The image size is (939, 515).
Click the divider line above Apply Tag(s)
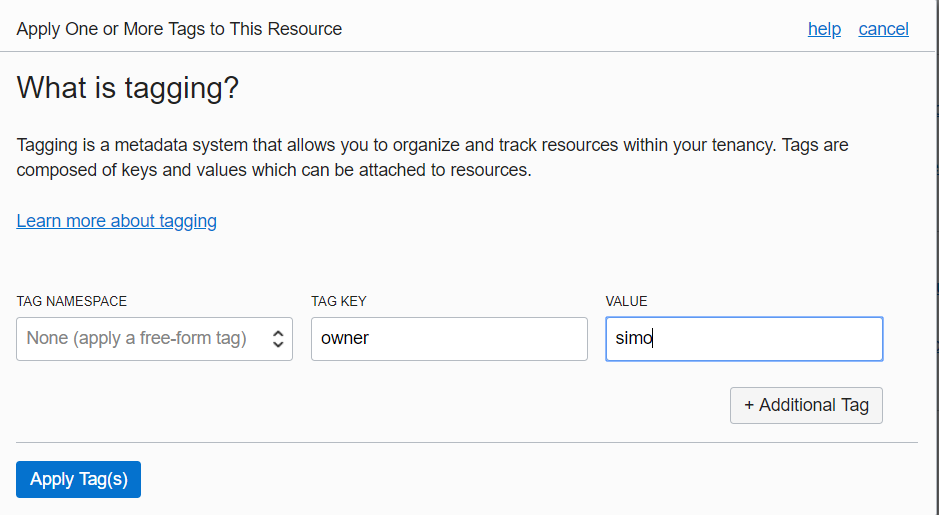(x=467, y=443)
